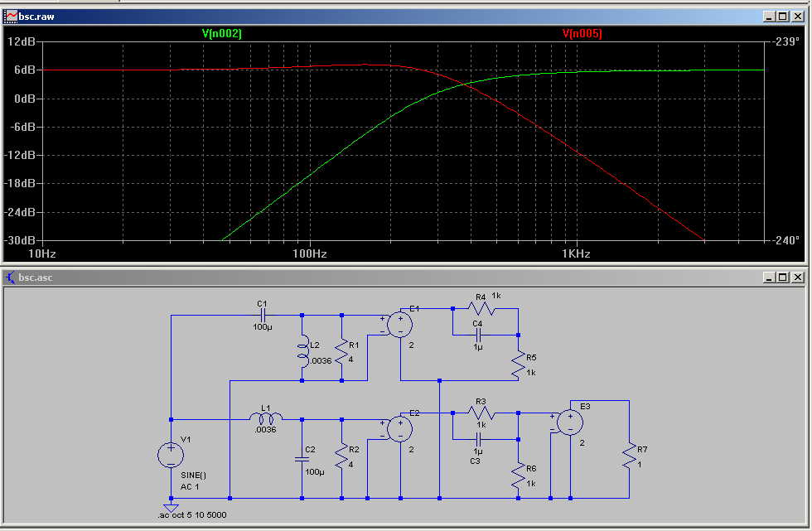Select capacitor C1 in the schematic
Screen dimensions: 812x531
(x=263, y=315)
